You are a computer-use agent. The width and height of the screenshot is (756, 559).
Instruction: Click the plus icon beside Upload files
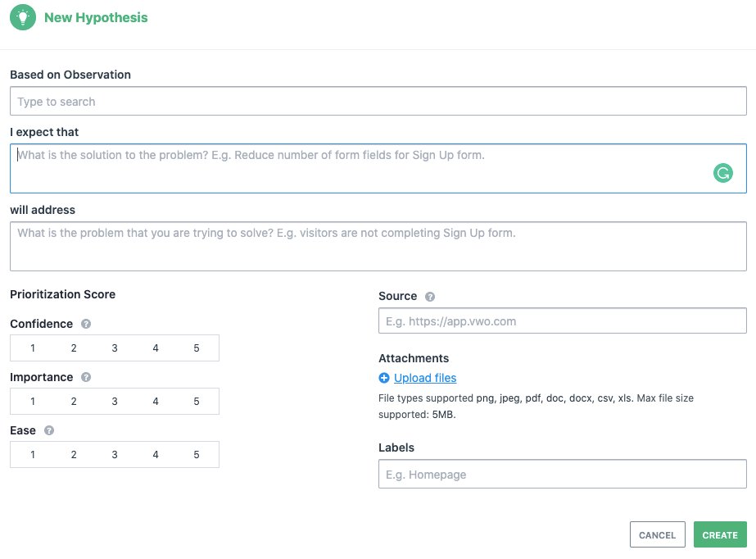(x=384, y=378)
